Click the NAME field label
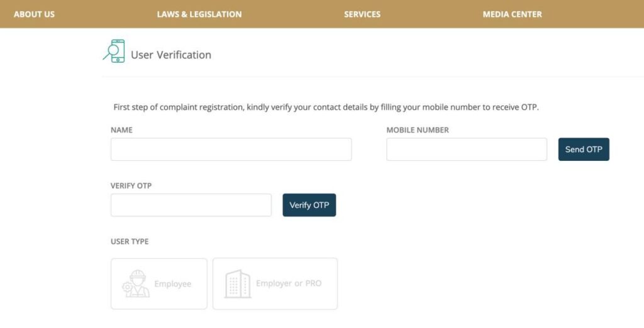This screenshot has width=644, height=328. click(x=122, y=130)
